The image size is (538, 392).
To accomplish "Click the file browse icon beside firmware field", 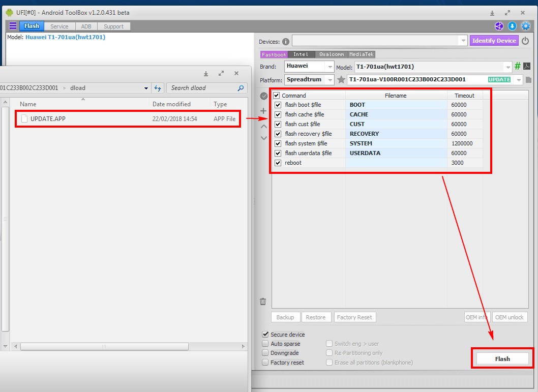I will (528, 79).
